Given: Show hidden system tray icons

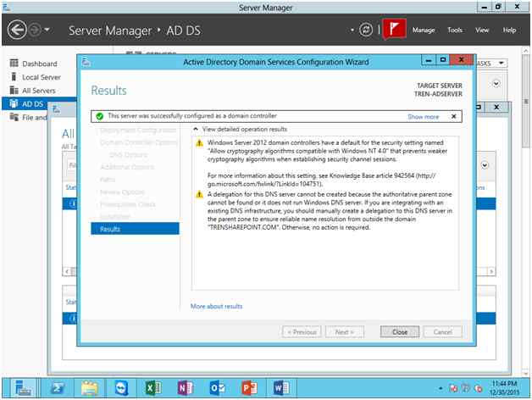Looking at the screenshot, I should coord(441,388).
